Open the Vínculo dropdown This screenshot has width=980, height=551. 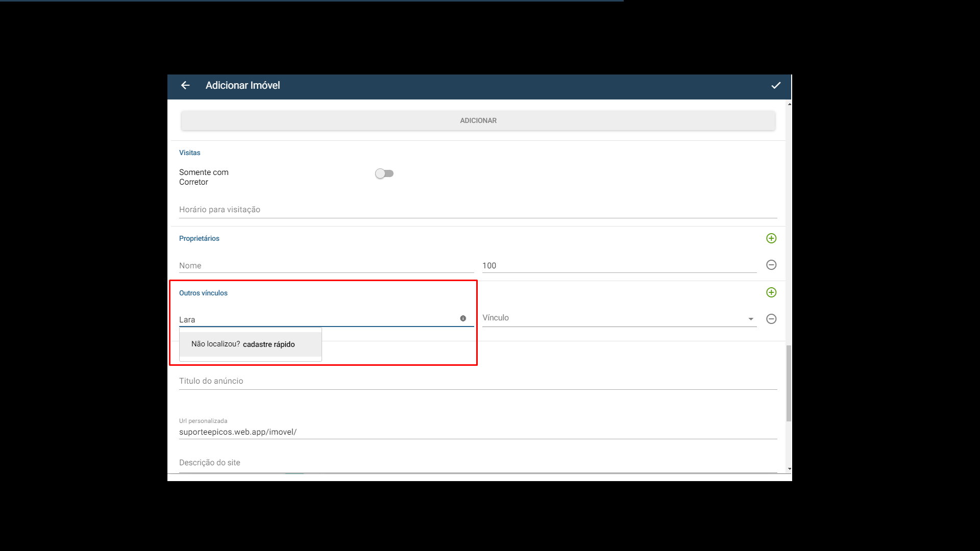pos(619,318)
